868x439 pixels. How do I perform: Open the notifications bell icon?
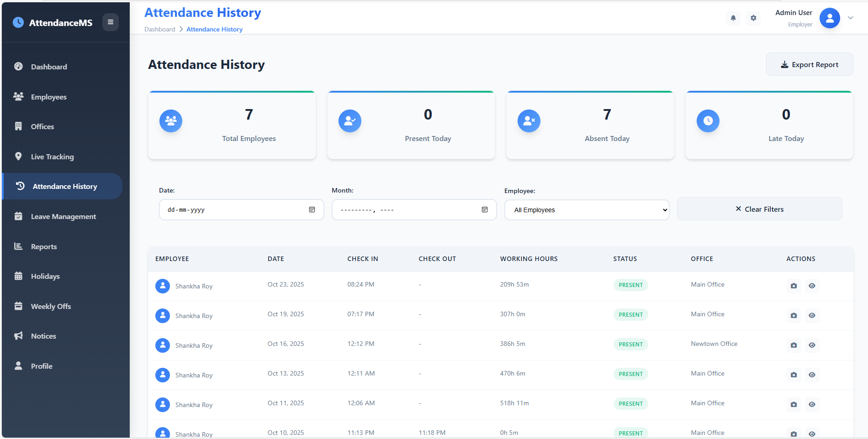coord(733,18)
